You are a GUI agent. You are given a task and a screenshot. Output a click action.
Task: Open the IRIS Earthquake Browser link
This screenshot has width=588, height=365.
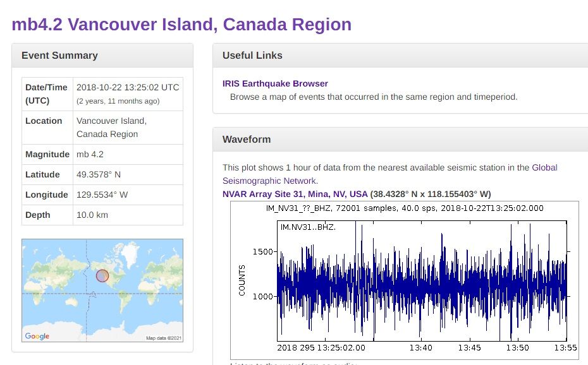(x=275, y=83)
